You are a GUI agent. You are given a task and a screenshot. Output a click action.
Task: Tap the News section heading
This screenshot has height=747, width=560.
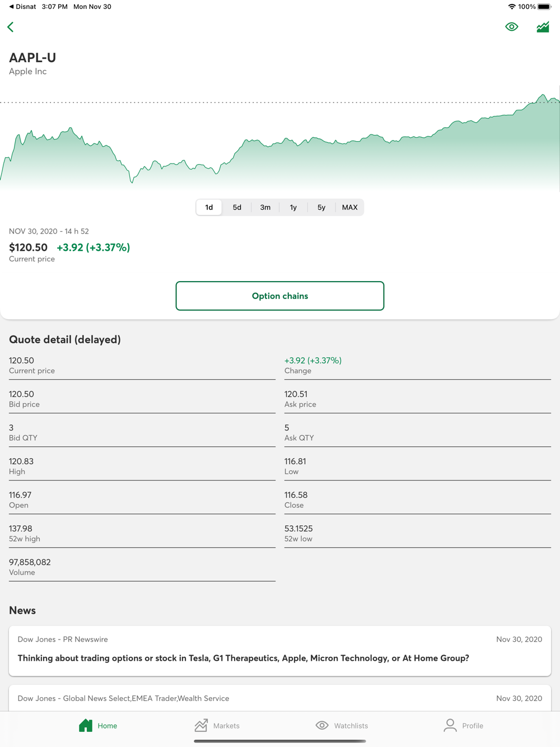coord(22,610)
